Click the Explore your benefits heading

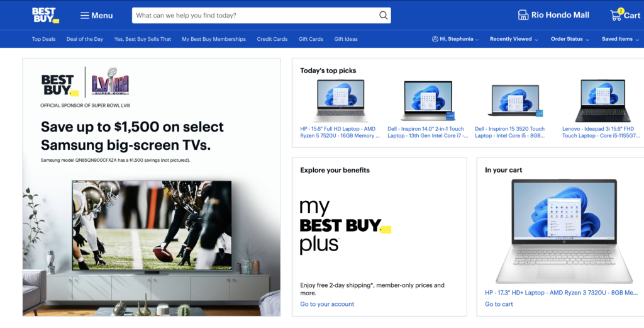click(x=335, y=170)
